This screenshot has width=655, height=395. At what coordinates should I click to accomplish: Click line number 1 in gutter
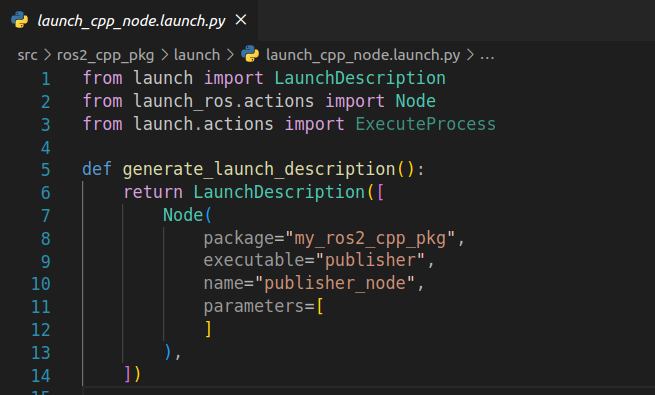46,79
